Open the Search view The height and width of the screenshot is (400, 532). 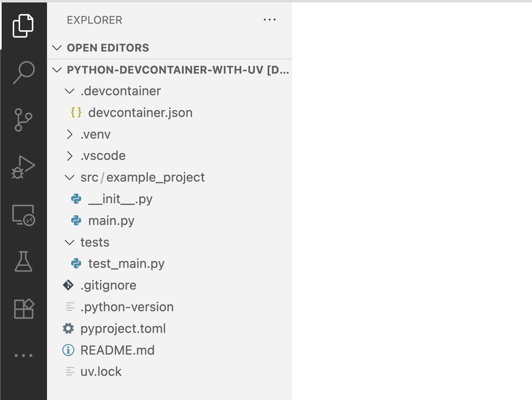(24, 72)
